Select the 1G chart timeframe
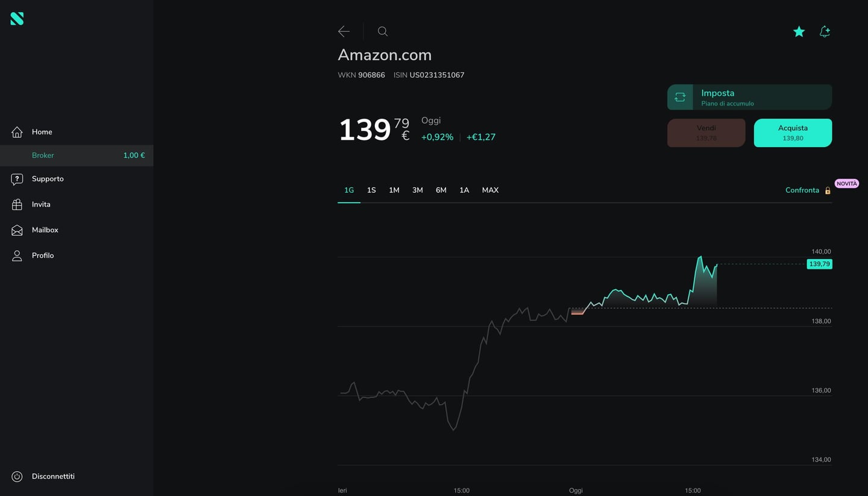Screen dimensions: 868x496 349,190
